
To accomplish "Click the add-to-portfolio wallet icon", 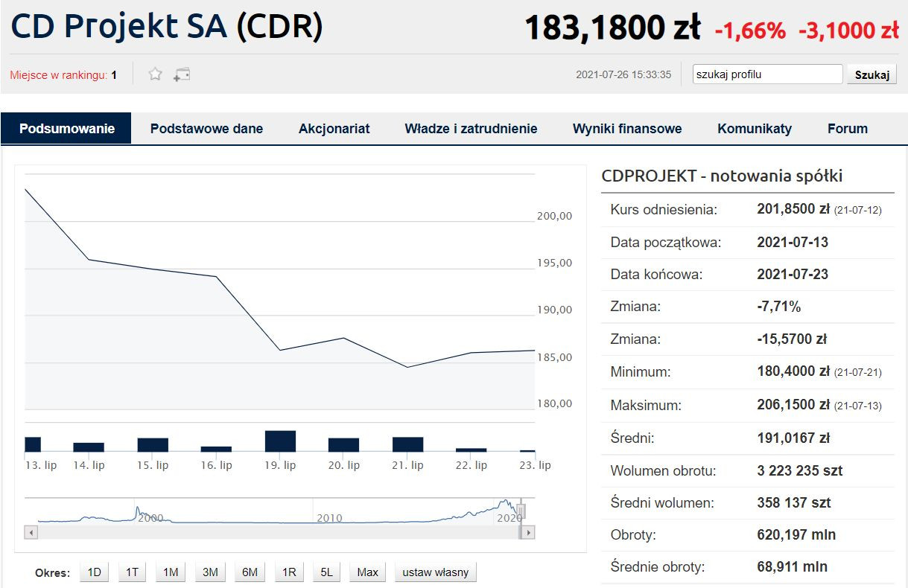I will tap(182, 74).
